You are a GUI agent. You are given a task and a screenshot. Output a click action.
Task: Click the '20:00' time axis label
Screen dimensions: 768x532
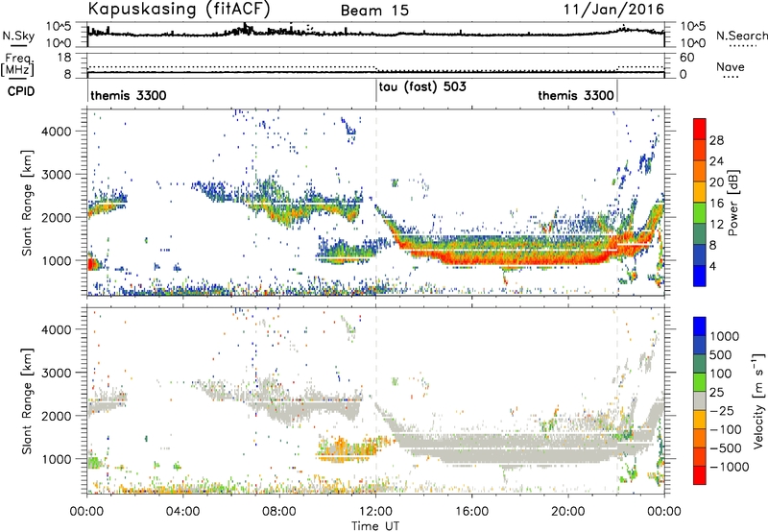(568, 512)
